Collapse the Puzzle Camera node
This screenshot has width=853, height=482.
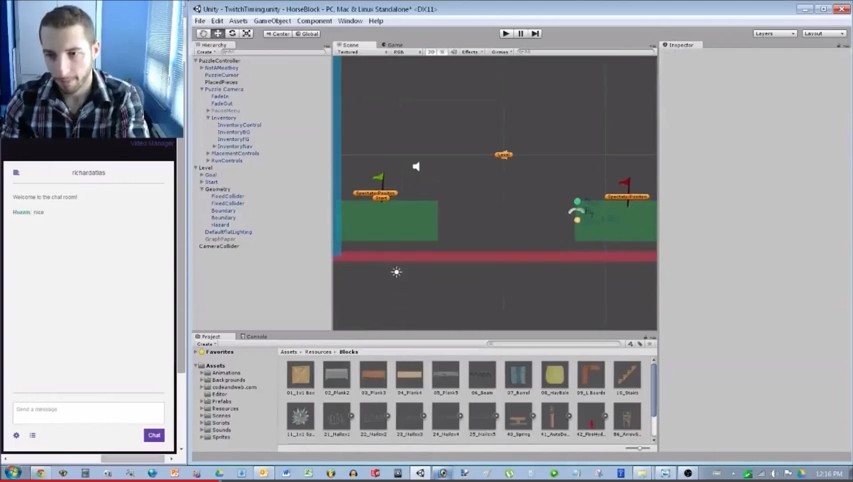(x=202, y=89)
